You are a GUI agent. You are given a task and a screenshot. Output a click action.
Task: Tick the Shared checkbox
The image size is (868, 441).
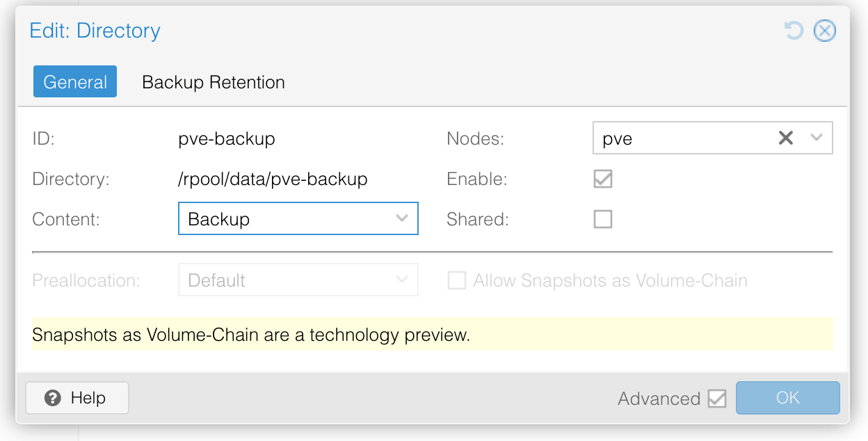602,220
